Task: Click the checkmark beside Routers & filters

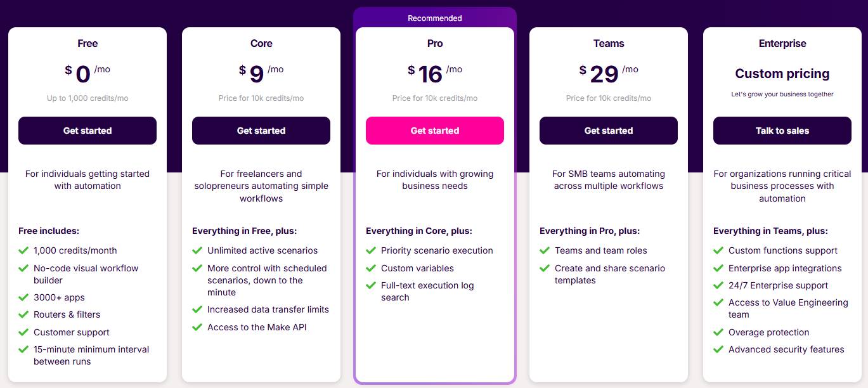Action: click(x=23, y=314)
